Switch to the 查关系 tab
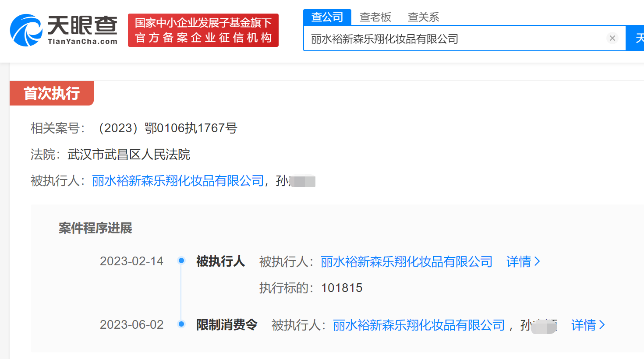 pyautogui.click(x=423, y=17)
